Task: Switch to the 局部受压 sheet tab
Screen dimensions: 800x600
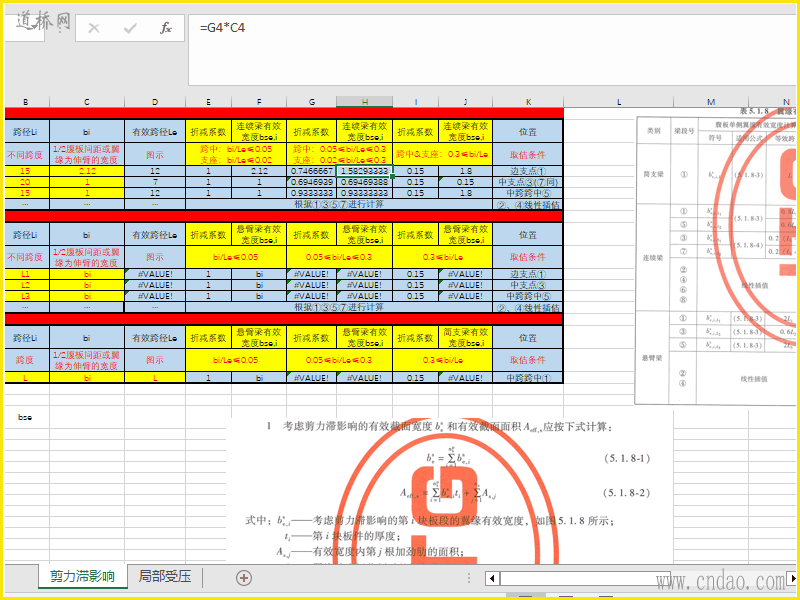Action: pos(165,577)
